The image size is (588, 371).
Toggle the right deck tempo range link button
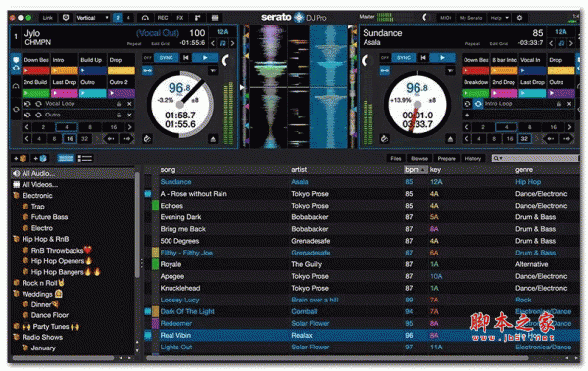click(x=385, y=70)
